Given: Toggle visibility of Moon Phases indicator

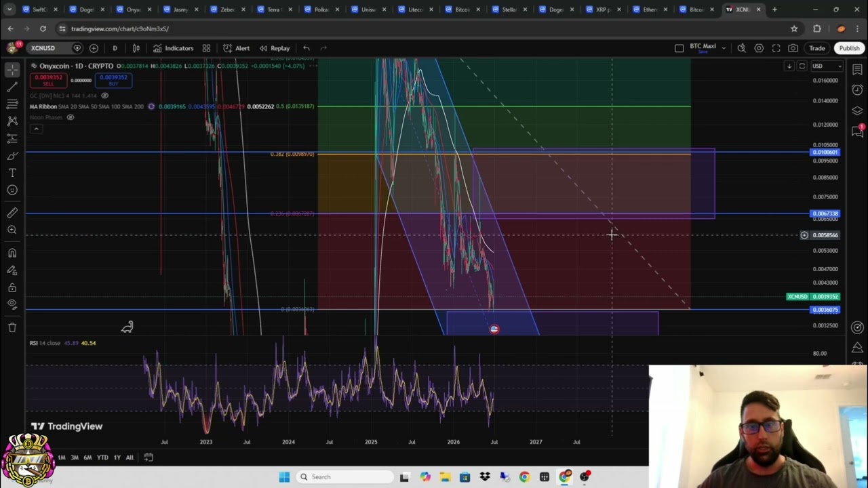Looking at the screenshot, I should click(x=70, y=117).
